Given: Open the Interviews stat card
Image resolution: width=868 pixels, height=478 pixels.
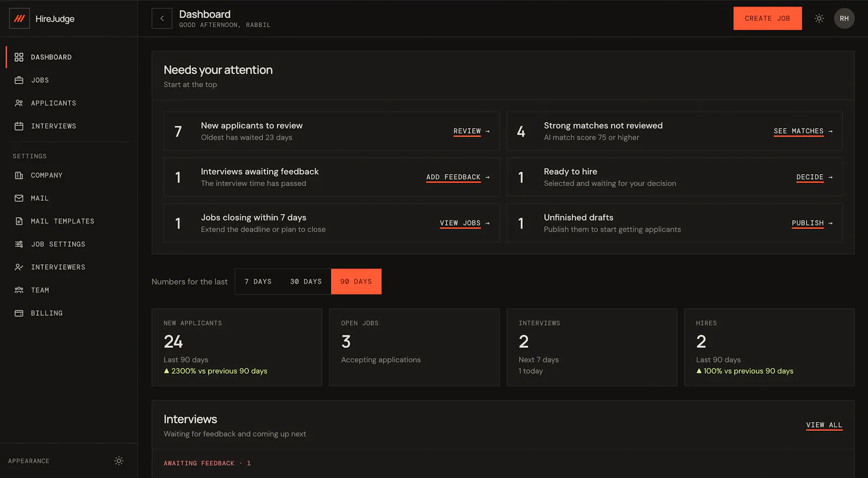Looking at the screenshot, I should pyautogui.click(x=591, y=347).
